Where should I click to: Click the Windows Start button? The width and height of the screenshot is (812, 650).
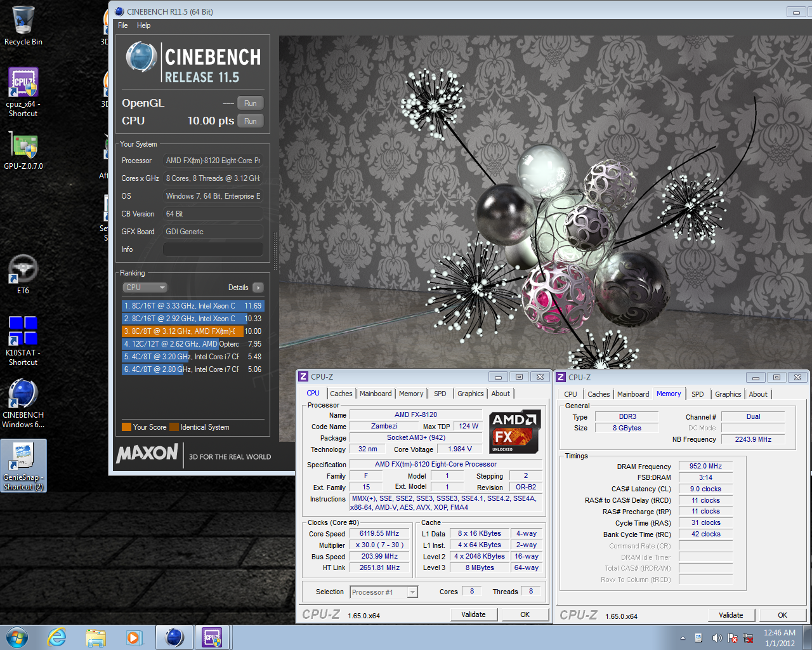tap(17, 637)
